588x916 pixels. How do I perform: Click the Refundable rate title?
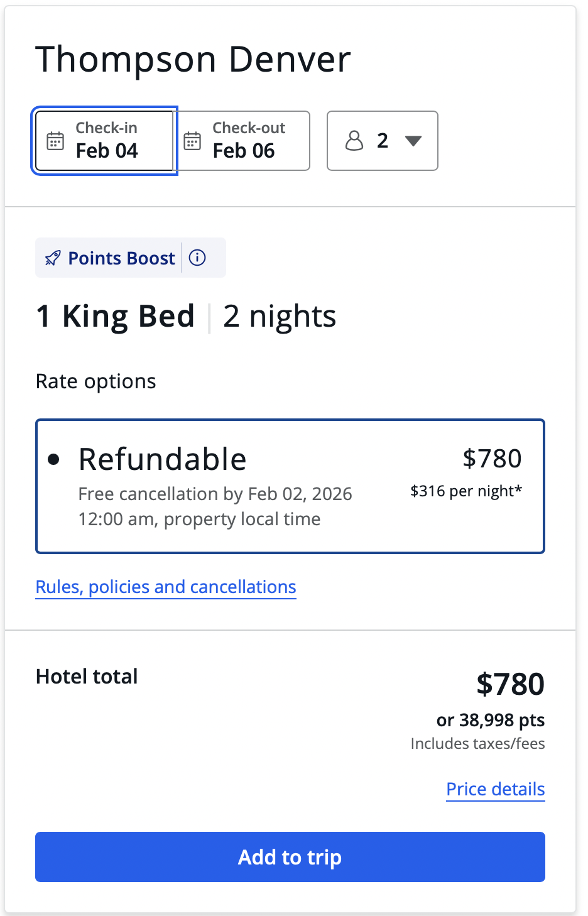pos(162,459)
